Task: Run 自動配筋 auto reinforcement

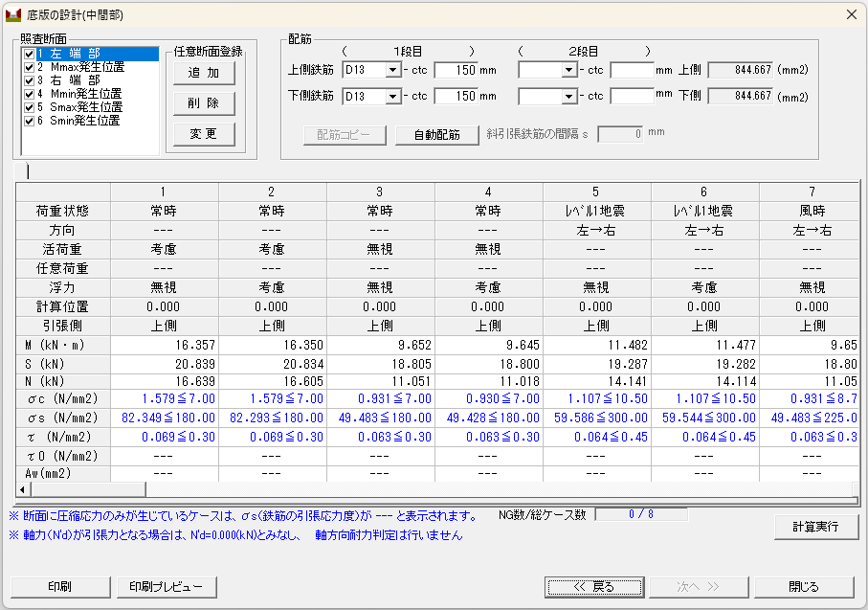Action: 436,134
